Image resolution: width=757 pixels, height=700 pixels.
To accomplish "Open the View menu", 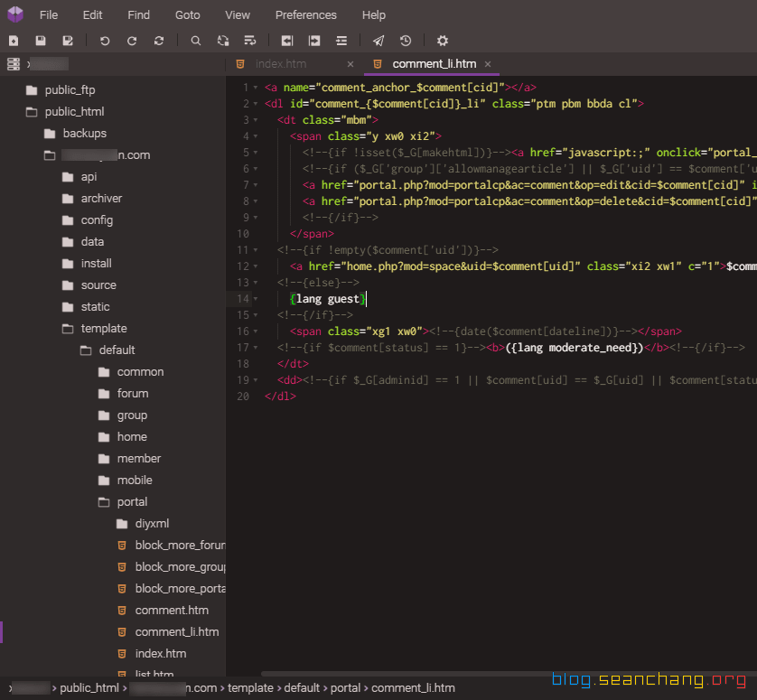I will (238, 15).
